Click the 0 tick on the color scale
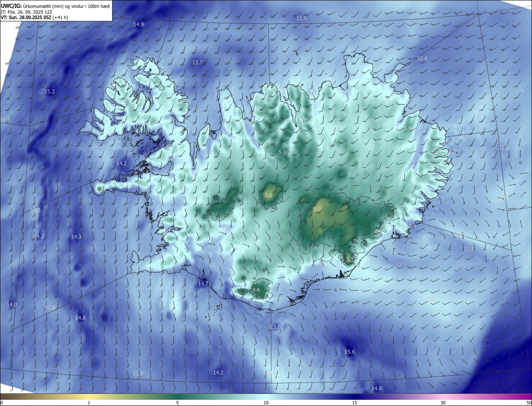The width and height of the screenshot is (532, 406). click(x=2, y=403)
